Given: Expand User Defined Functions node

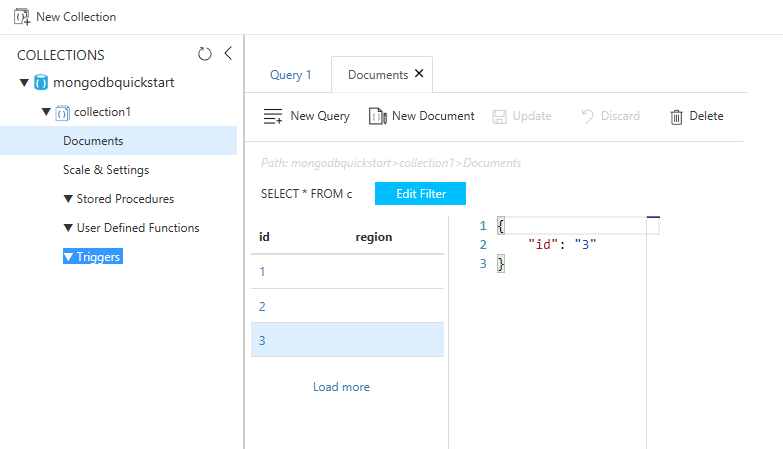Looking at the screenshot, I should click(68, 228).
